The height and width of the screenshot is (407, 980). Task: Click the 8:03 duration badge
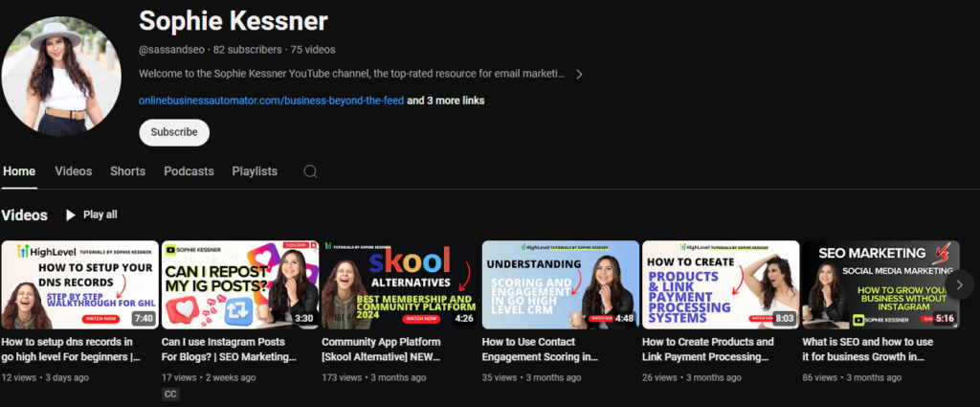(784, 318)
